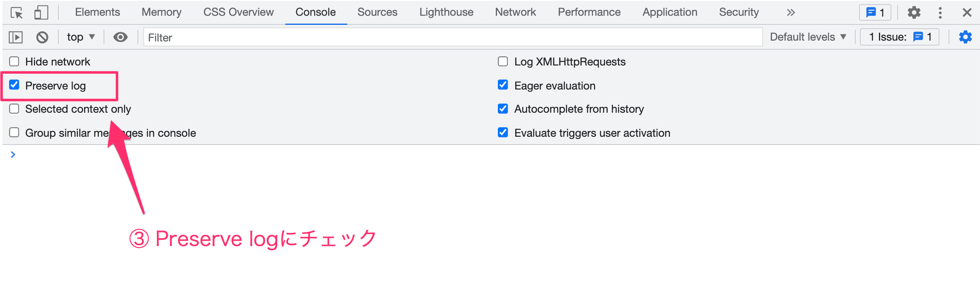Enable the Hide network checkbox
Screen dimensions: 980x300
pos(14,61)
